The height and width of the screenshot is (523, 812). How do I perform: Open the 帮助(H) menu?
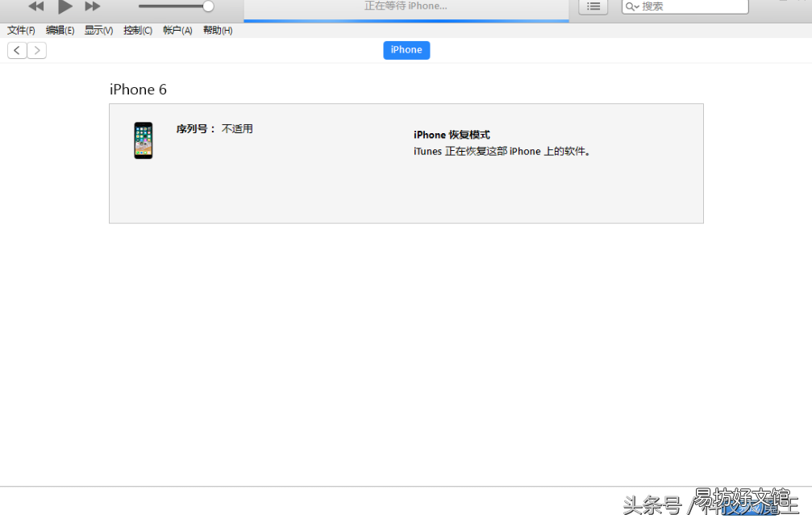(218, 31)
